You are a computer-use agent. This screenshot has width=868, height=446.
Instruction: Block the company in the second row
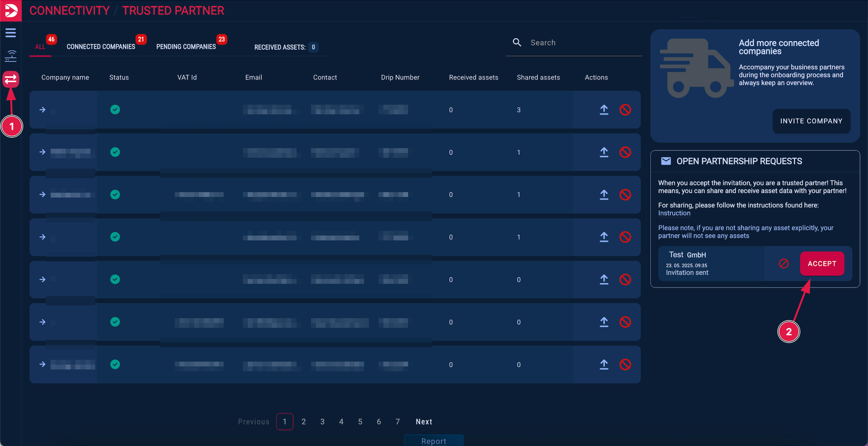pos(625,152)
